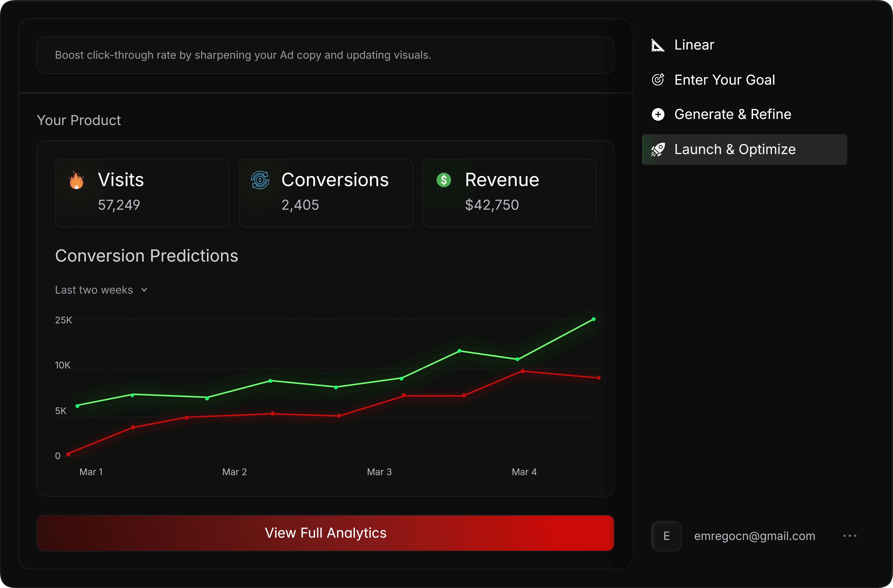
Task: Click the target icon next to Enter Your Goal
Action: [658, 79]
